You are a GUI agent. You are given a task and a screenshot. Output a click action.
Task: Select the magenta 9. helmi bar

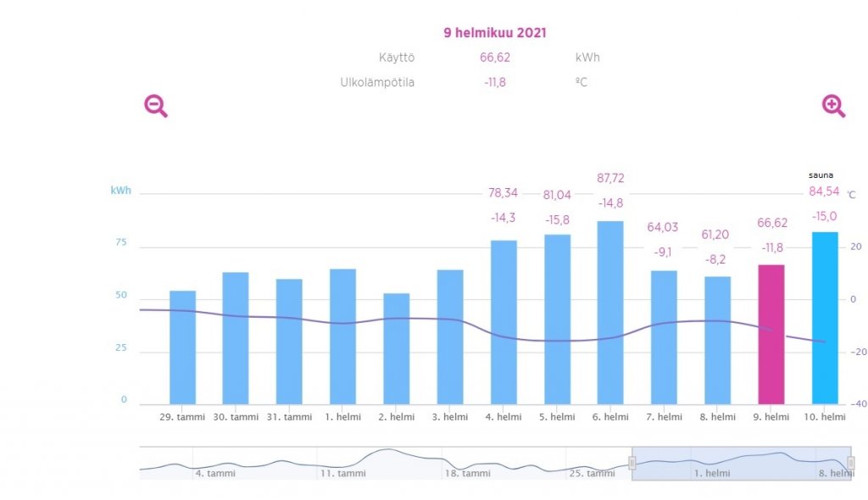(771, 335)
